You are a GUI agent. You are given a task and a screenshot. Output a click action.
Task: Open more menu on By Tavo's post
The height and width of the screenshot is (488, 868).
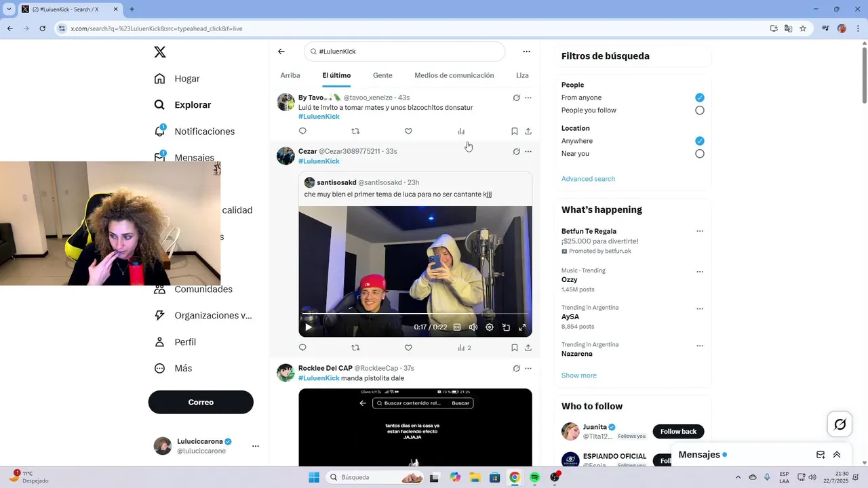click(528, 98)
